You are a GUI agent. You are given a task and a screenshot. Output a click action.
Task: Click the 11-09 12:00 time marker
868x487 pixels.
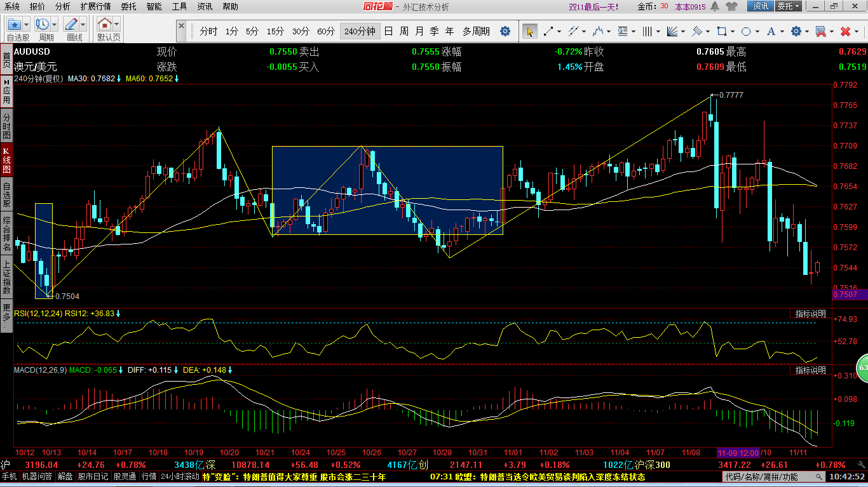pos(738,453)
